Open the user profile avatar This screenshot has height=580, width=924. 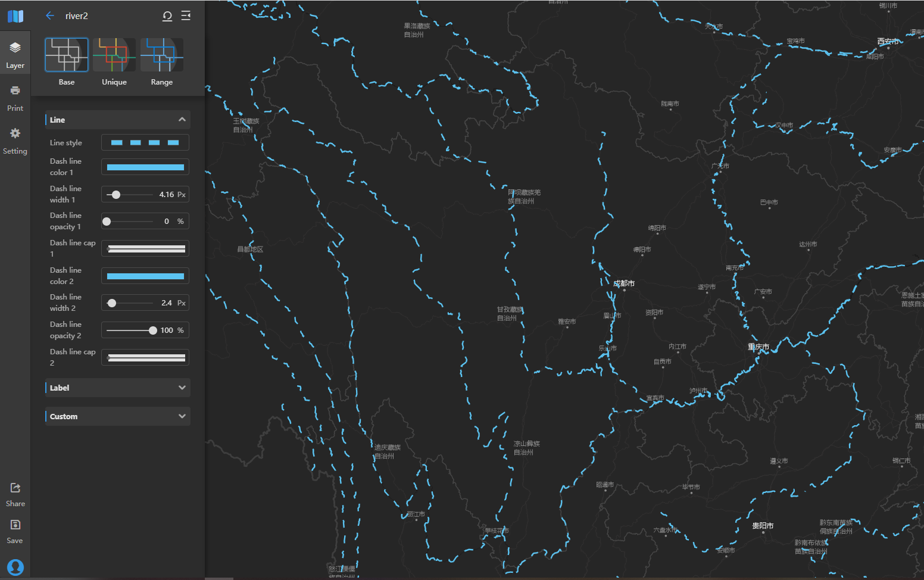click(15, 567)
